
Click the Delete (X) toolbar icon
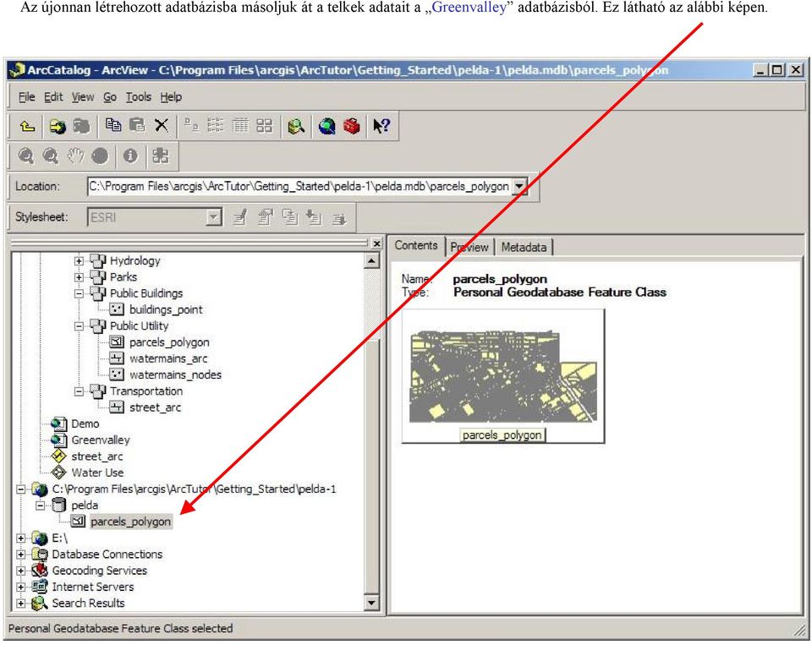point(162,125)
